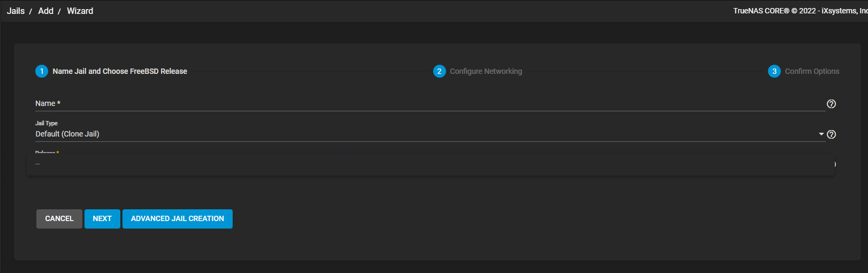Click the Jail Type field label
This screenshot has height=273, width=868.
[x=47, y=123]
